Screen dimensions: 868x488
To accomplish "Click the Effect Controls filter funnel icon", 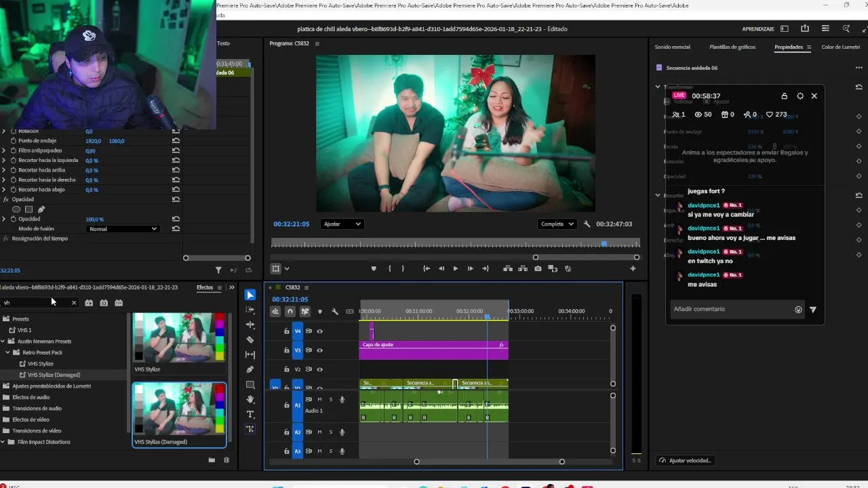I will coord(218,270).
